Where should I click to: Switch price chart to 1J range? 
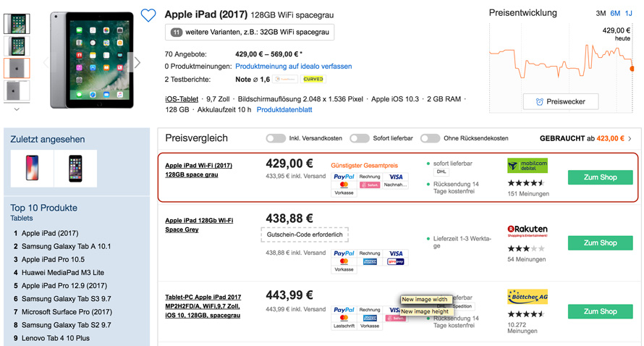coord(629,14)
